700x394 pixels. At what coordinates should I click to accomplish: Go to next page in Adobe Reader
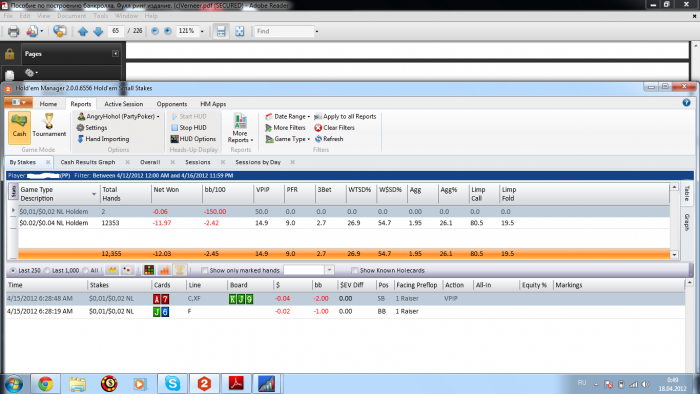pyautogui.click(x=98, y=31)
